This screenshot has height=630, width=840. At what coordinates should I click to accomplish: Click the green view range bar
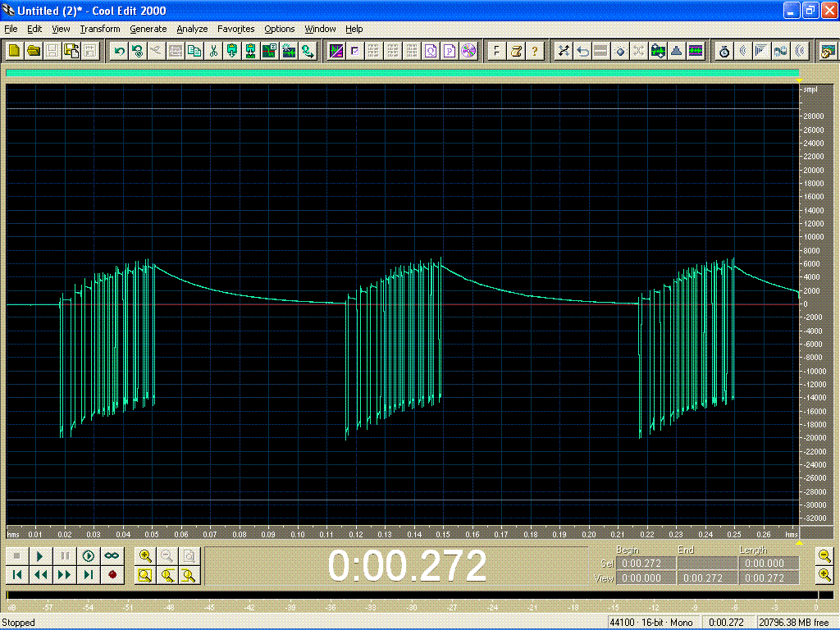tap(402, 73)
